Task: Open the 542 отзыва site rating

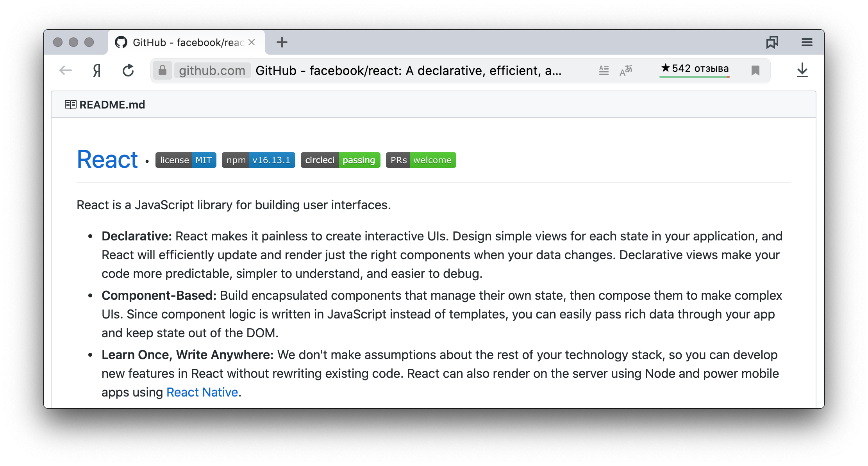Action: (x=695, y=69)
